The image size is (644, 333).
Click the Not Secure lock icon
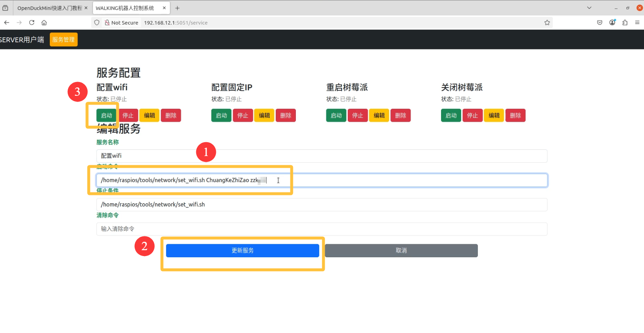tap(107, 23)
